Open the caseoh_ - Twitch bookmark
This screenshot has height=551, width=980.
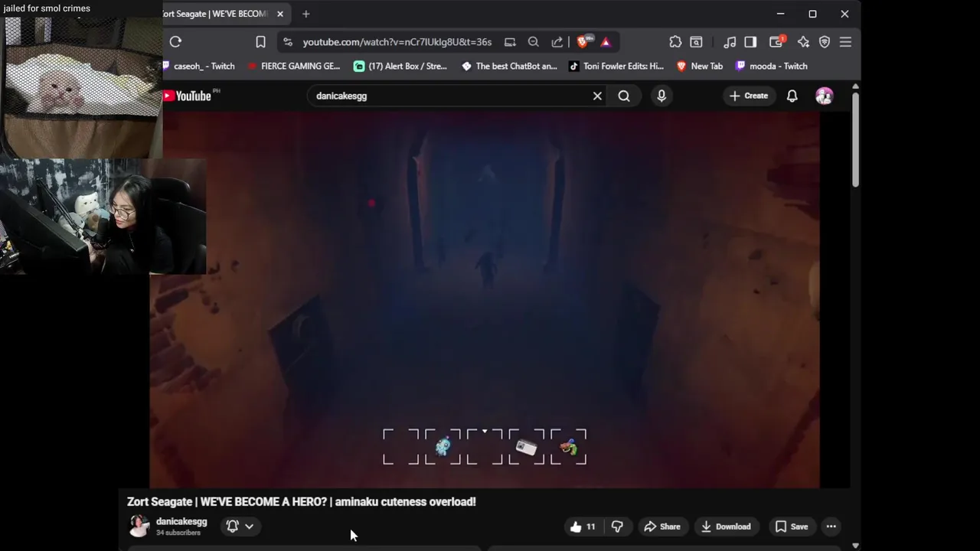pyautogui.click(x=200, y=67)
